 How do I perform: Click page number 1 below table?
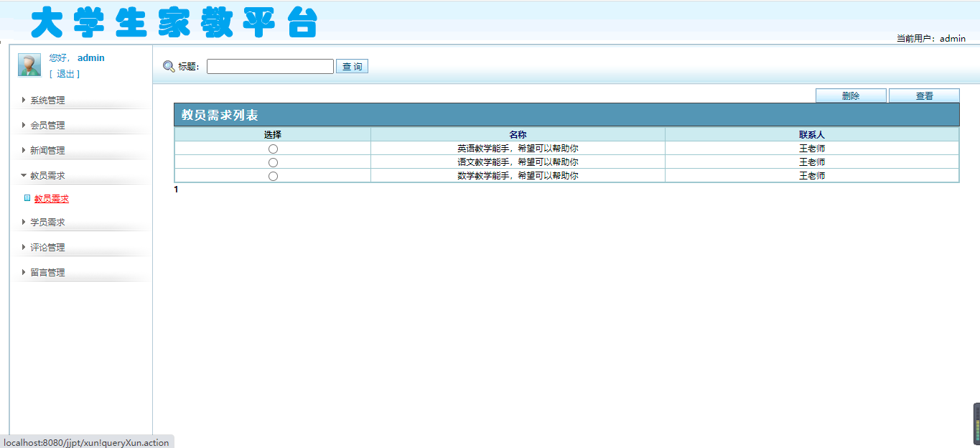pos(176,190)
